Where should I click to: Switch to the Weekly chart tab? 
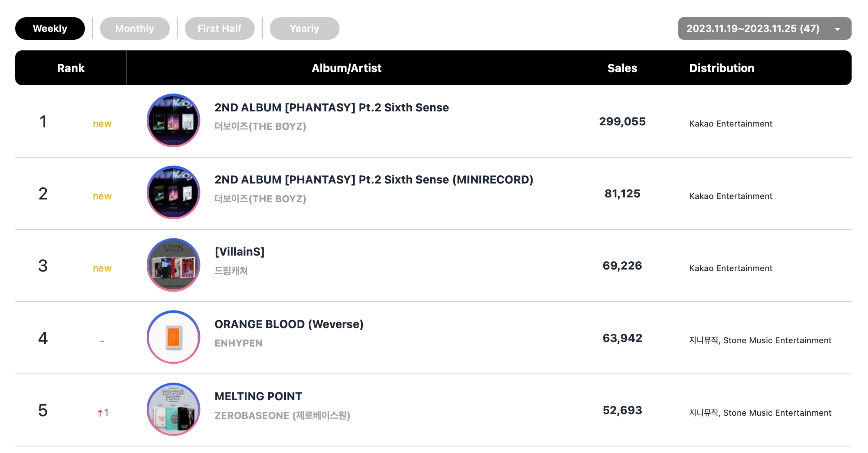[x=50, y=29]
